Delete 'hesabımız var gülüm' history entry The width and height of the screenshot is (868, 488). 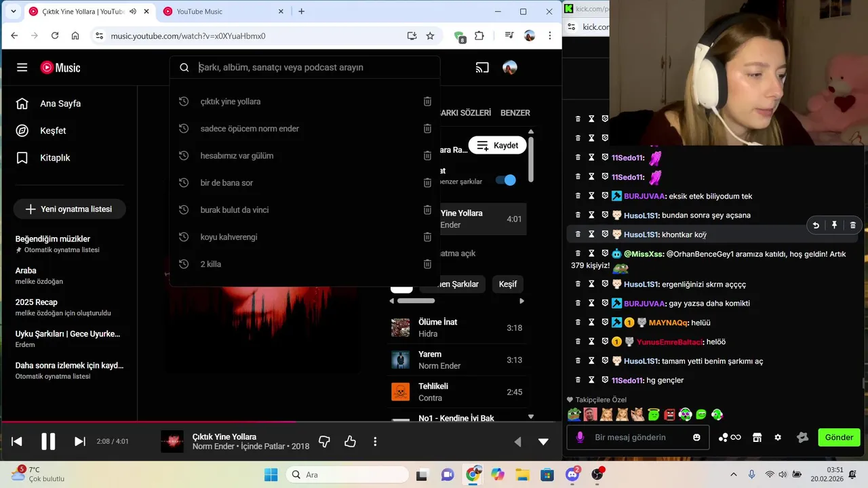pos(427,156)
